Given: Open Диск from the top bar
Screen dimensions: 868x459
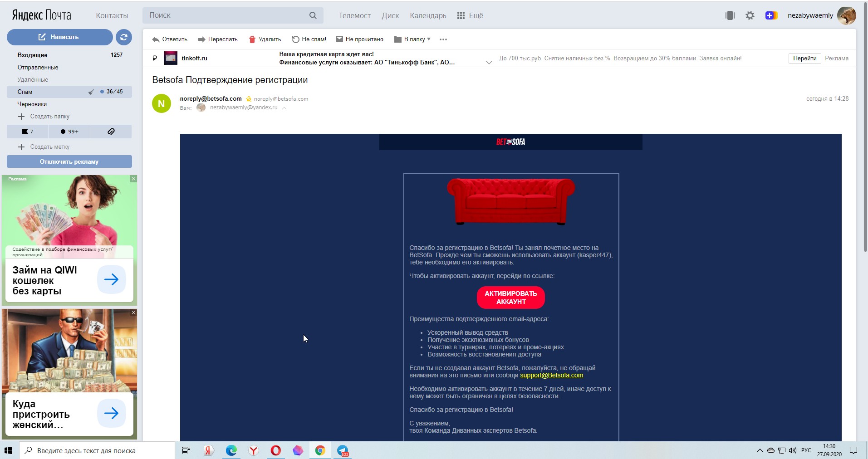Looking at the screenshot, I should [390, 15].
